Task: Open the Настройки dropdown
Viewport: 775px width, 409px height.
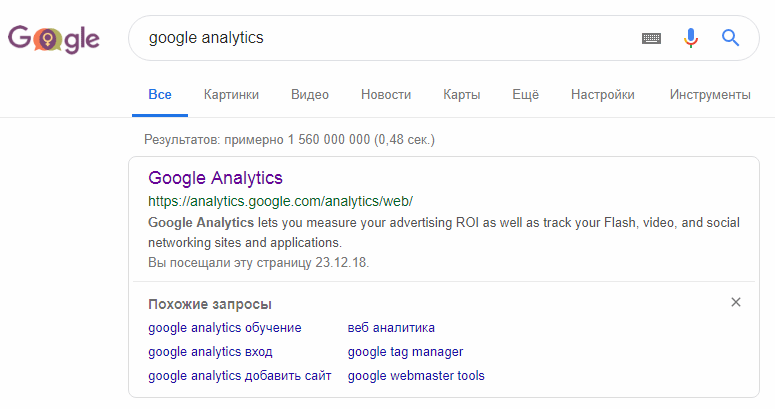Action: tap(603, 94)
